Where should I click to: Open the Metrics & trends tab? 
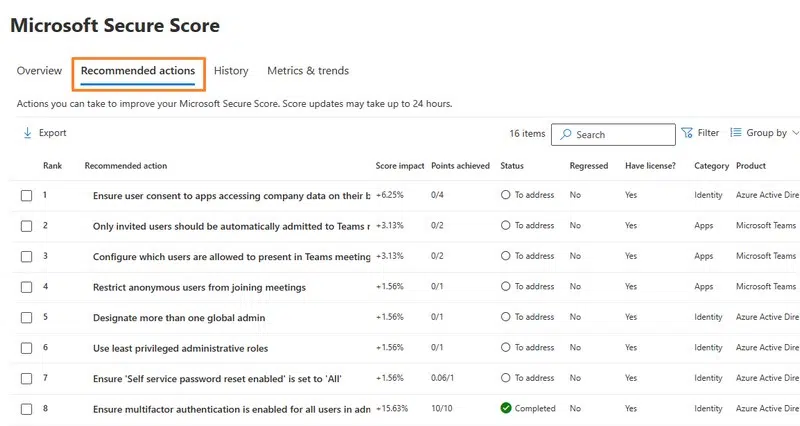pos(308,71)
